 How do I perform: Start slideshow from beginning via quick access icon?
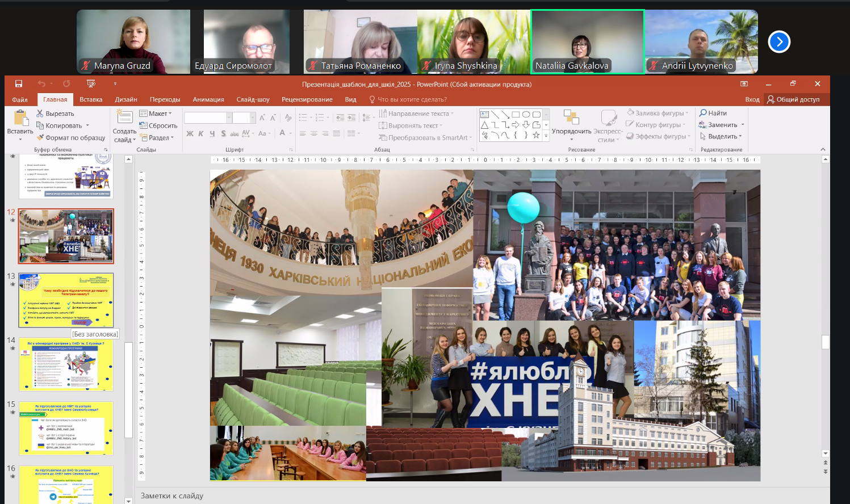tap(91, 84)
